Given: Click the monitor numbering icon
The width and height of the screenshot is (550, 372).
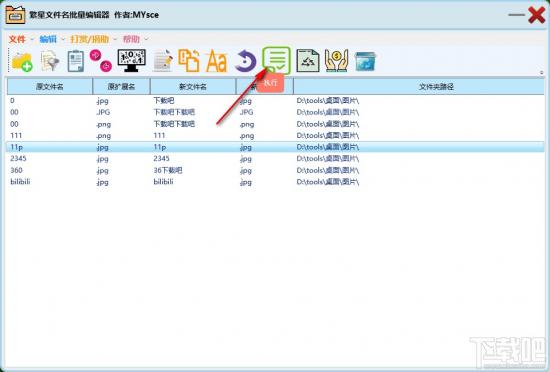Looking at the screenshot, I should point(132,61).
